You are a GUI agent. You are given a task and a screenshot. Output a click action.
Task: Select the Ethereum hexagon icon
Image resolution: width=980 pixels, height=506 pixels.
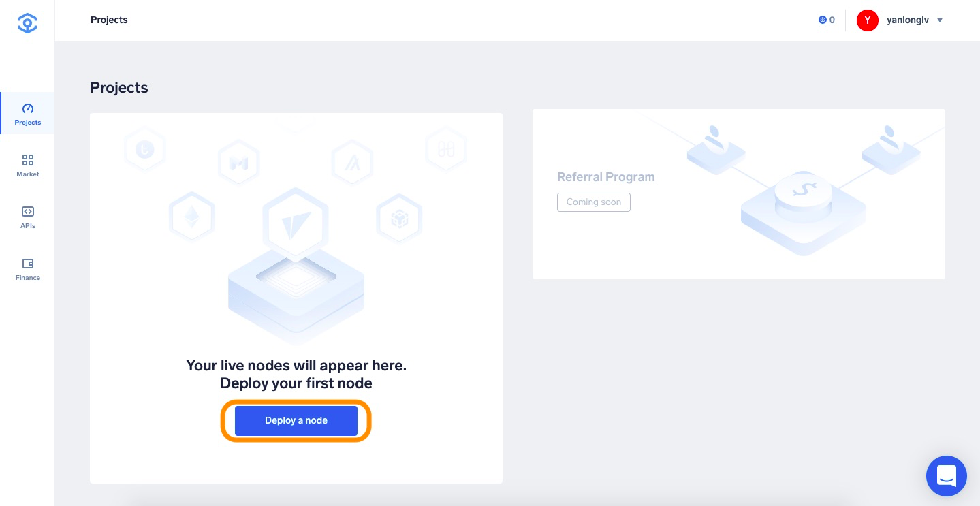coord(191,217)
